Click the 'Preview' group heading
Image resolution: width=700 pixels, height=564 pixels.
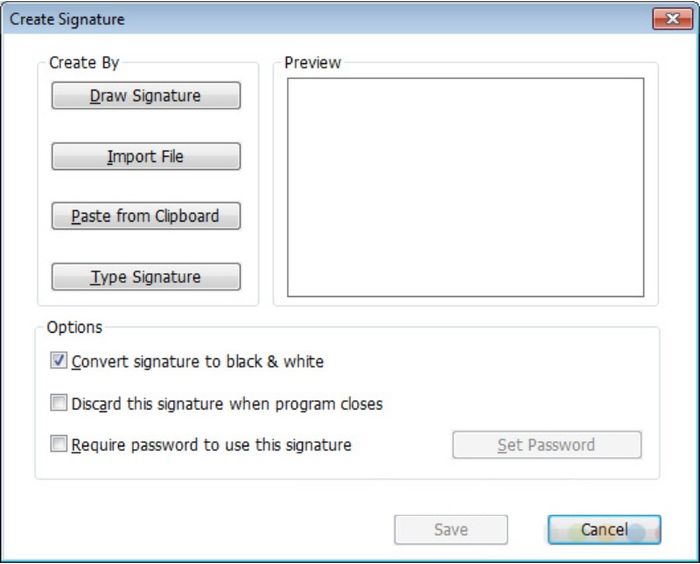312,63
